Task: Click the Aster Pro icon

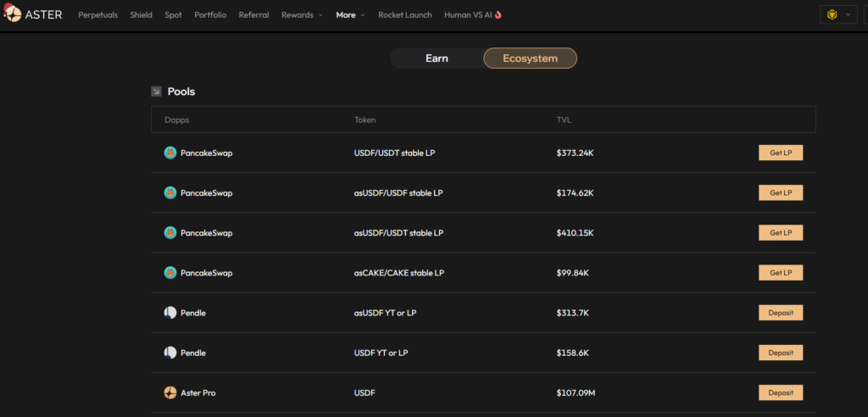Action: pos(170,392)
